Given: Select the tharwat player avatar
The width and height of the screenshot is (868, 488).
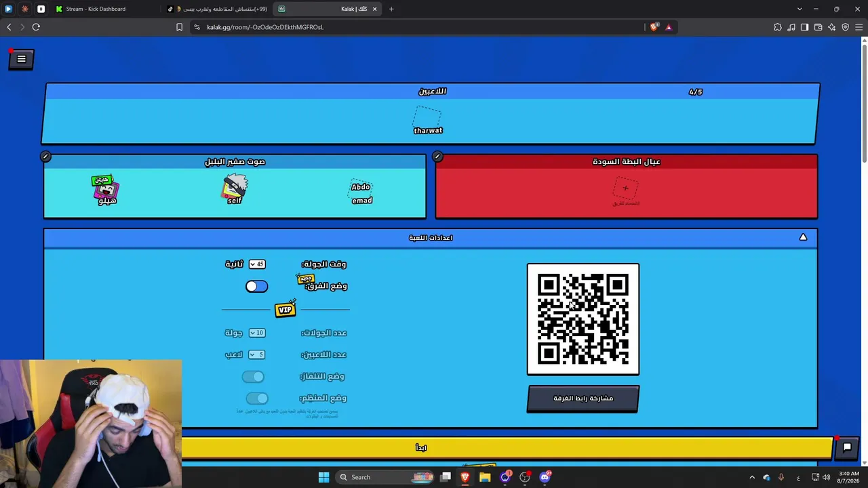Looking at the screenshot, I should click(428, 121).
